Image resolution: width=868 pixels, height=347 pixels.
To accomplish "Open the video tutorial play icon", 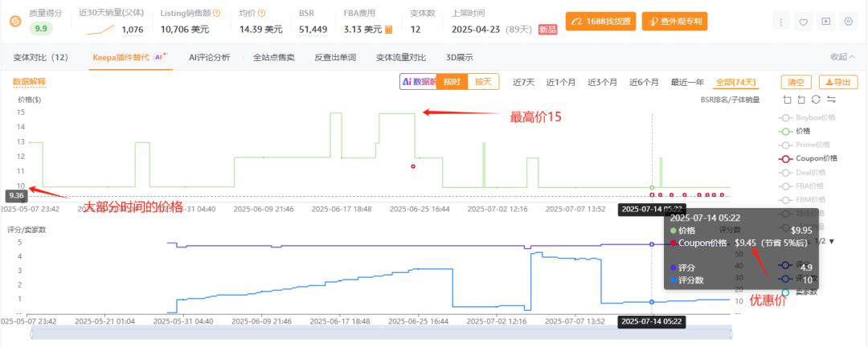I will (826, 22).
